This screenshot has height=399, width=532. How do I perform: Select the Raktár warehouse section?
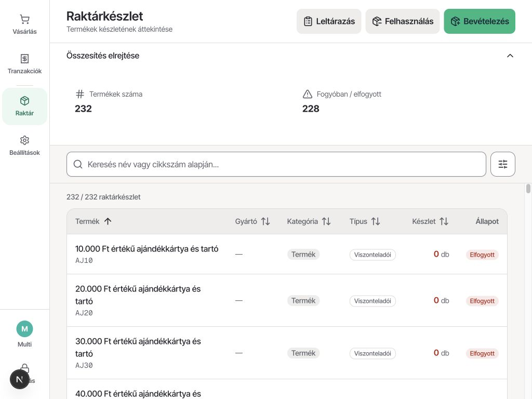click(x=24, y=106)
